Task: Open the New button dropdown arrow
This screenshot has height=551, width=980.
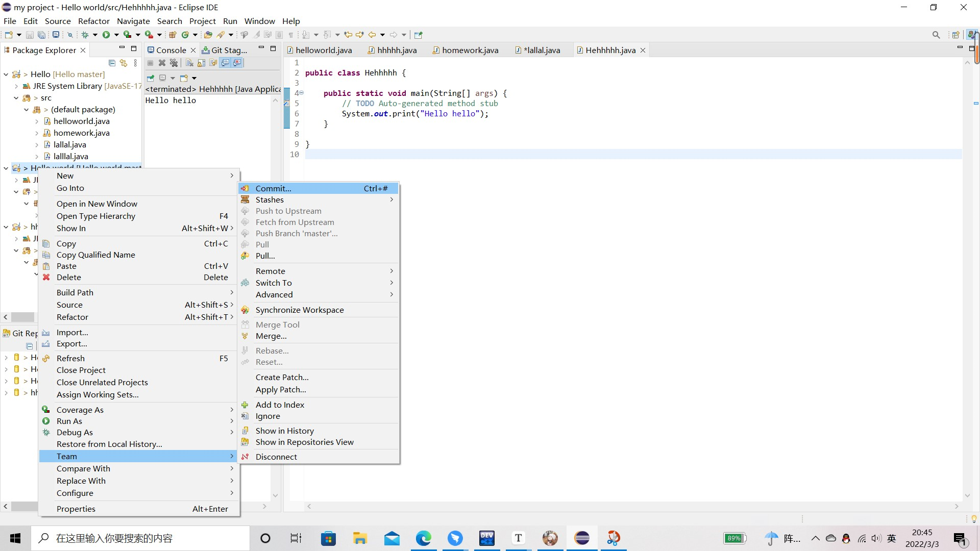Action: click(19, 35)
